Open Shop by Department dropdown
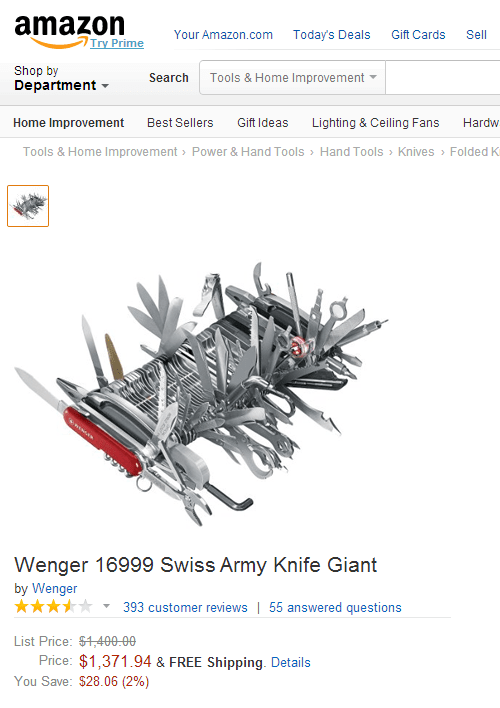Image resolution: width=500 pixels, height=708 pixels. pyautogui.click(x=61, y=78)
